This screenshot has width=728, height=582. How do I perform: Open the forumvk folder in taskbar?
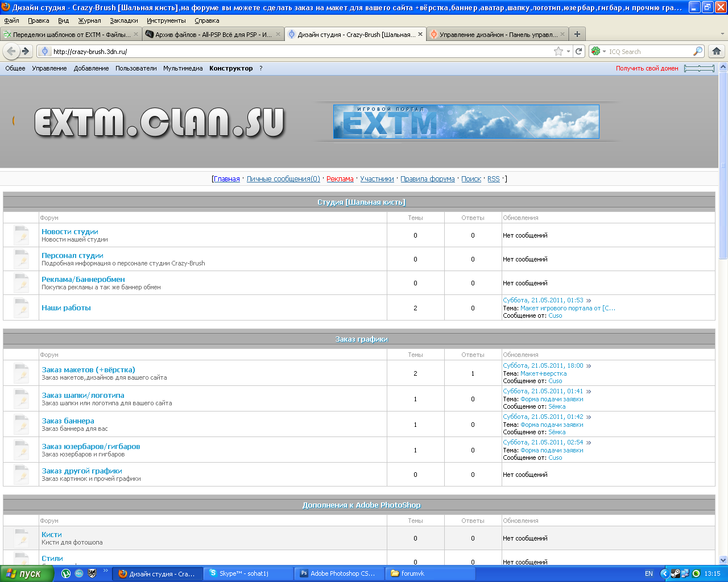430,573
